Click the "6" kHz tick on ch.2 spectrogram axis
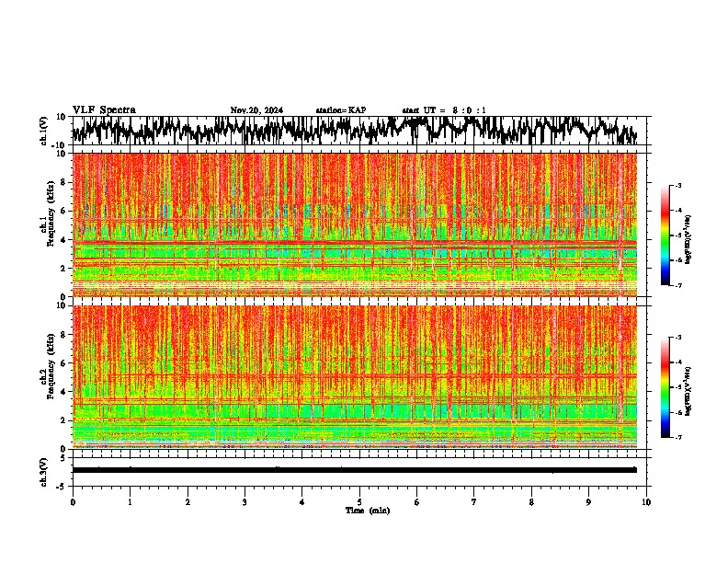This screenshot has height=563, width=728. click(x=63, y=362)
